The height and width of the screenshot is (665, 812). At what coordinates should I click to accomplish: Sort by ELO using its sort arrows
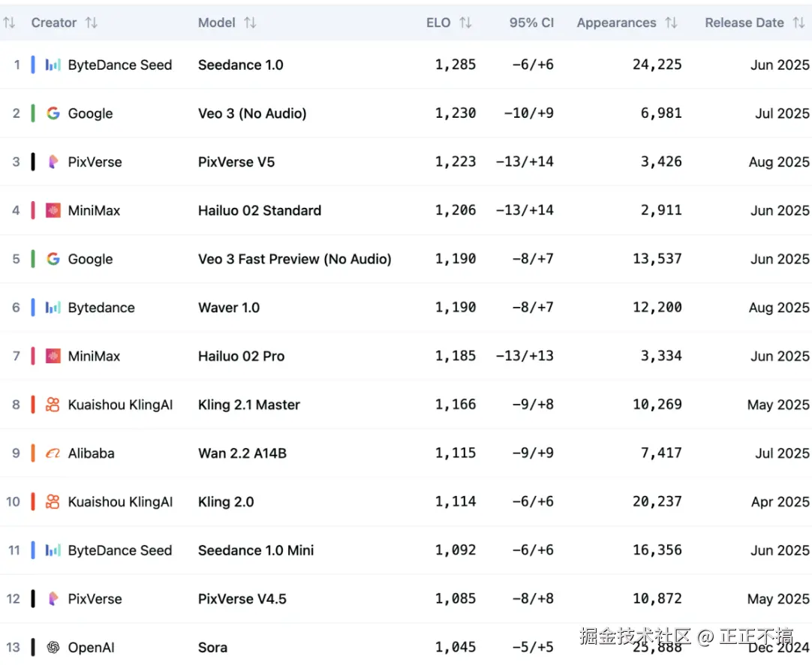click(465, 23)
